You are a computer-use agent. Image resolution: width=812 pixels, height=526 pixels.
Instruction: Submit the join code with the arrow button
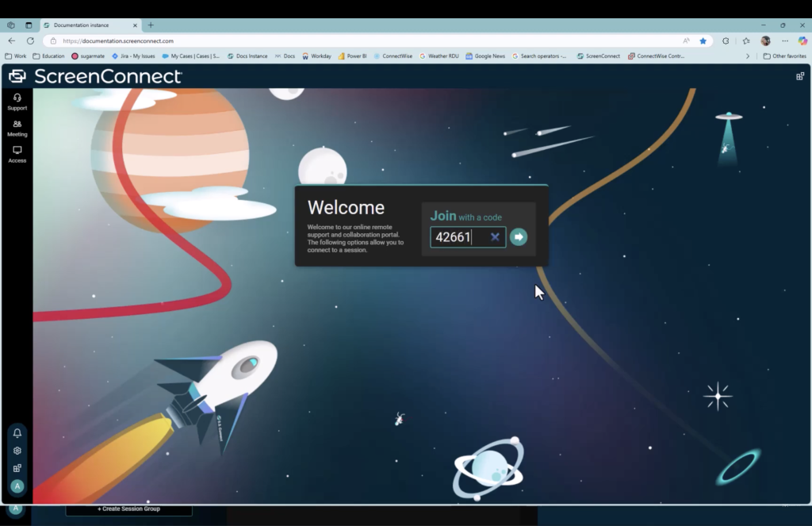click(518, 236)
